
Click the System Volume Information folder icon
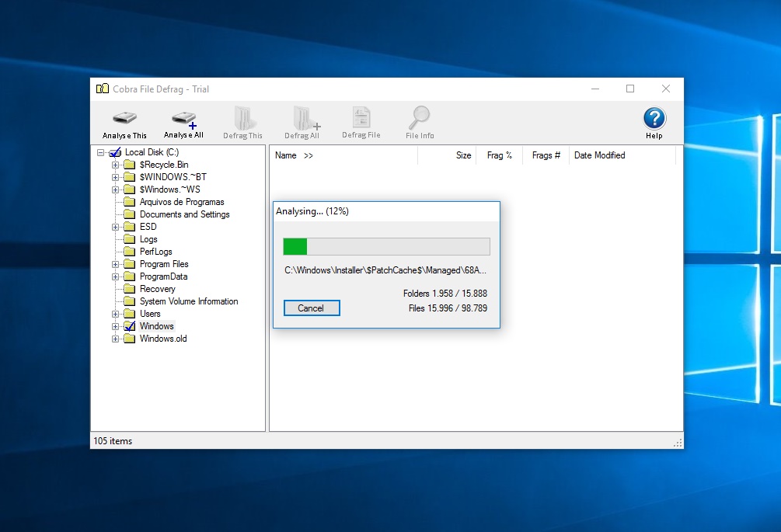[130, 301]
